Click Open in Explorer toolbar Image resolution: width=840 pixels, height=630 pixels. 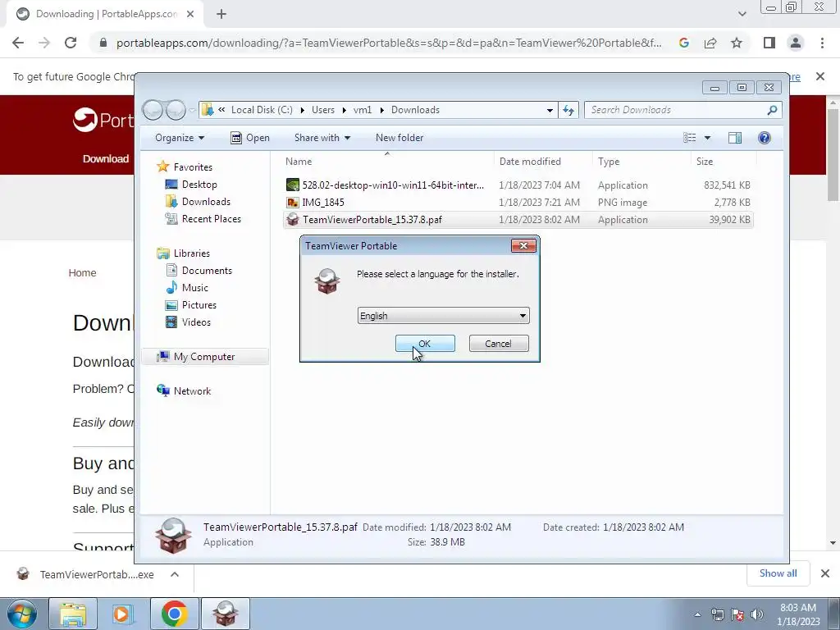(250, 138)
